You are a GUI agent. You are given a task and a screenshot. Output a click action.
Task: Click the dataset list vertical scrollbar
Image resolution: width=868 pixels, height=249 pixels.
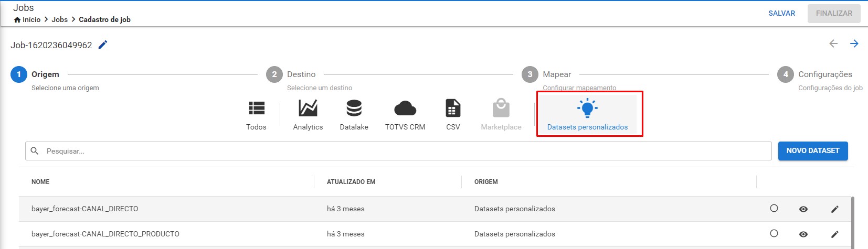[853, 223]
